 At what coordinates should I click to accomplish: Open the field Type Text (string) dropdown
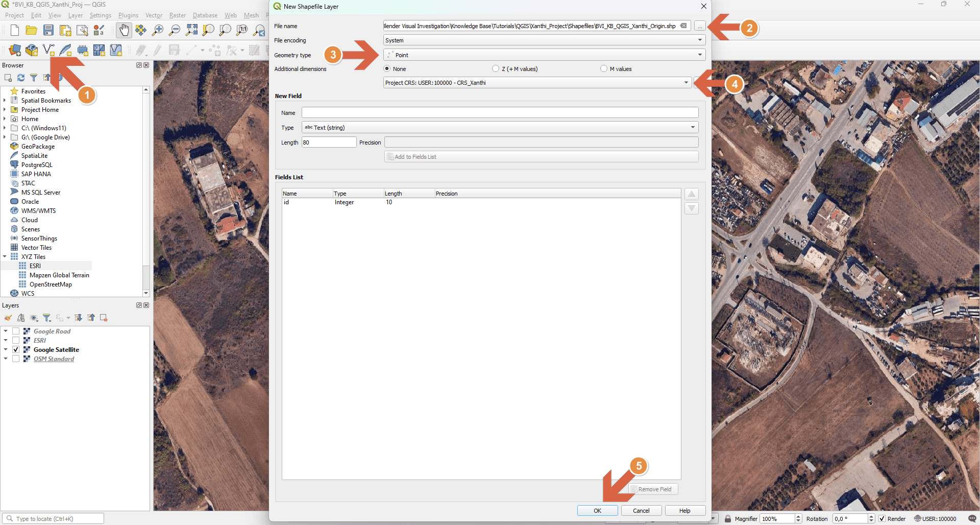tap(500, 128)
